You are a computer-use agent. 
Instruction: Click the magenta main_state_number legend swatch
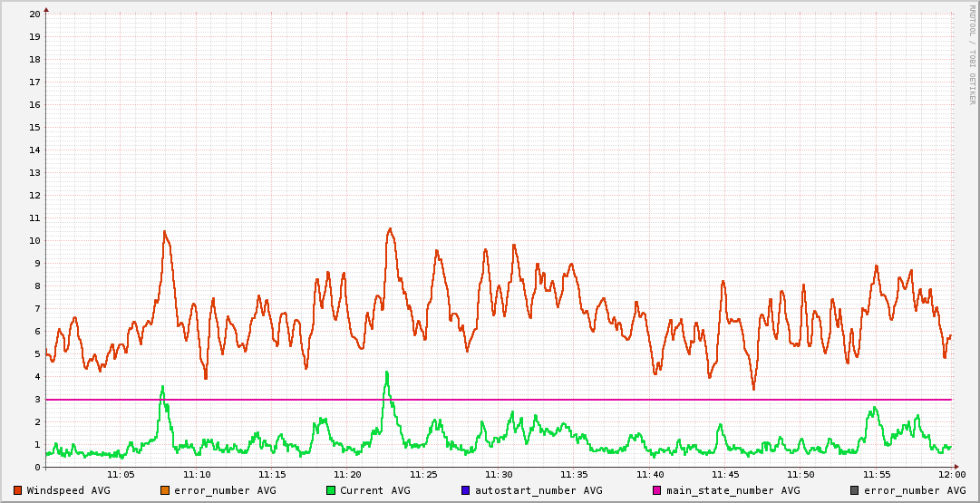coord(657,490)
